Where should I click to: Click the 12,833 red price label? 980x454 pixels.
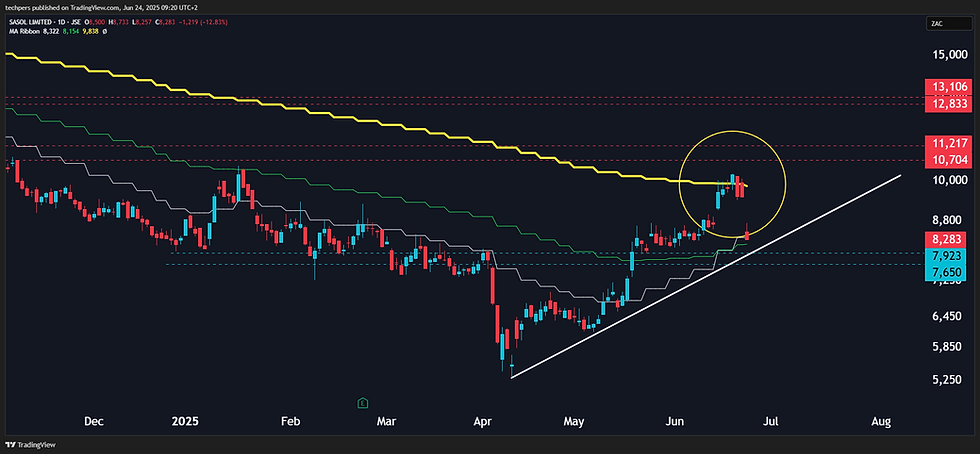coord(947,104)
